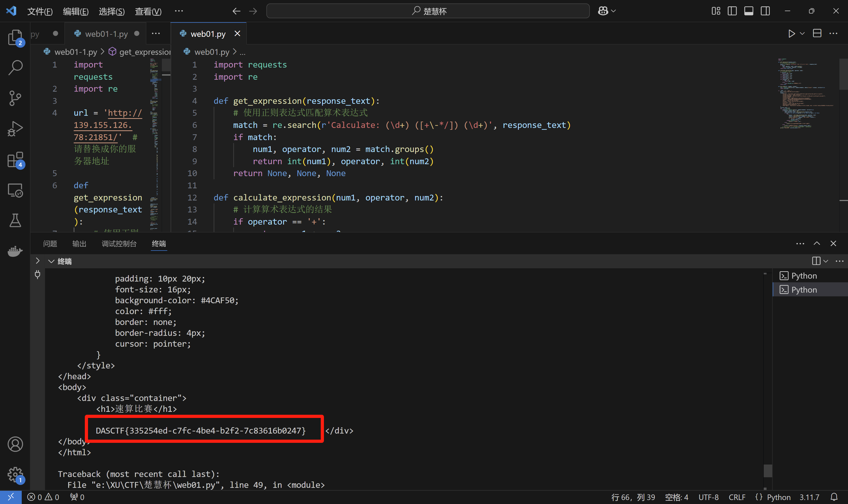Select the 终端 panel tab
The height and width of the screenshot is (504, 848).
click(x=159, y=243)
